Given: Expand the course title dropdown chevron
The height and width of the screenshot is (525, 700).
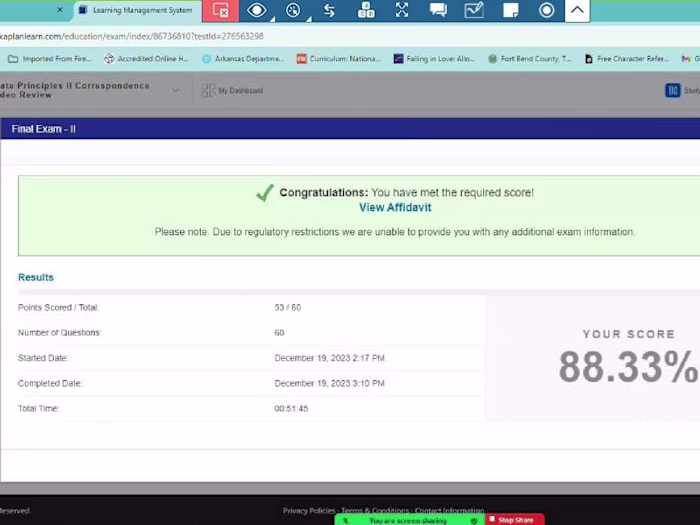Looking at the screenshot, I should tap(176, 90).
